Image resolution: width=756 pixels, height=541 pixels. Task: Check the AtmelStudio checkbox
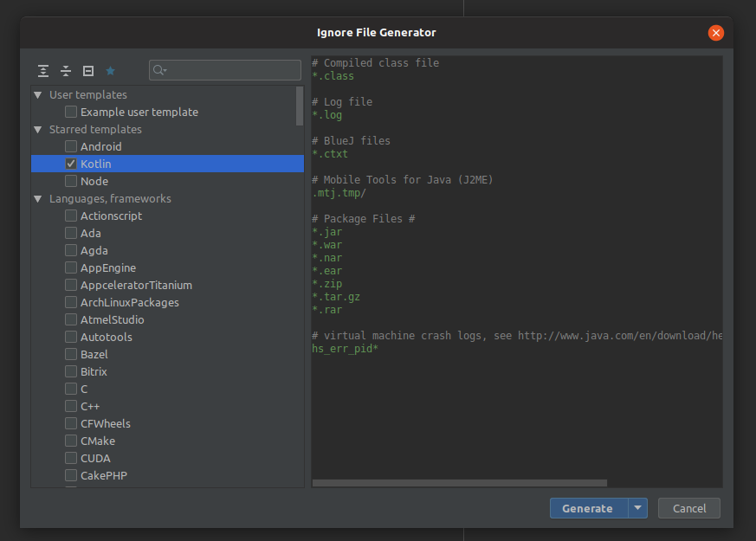pyautogui.click(x=71, y=320)
